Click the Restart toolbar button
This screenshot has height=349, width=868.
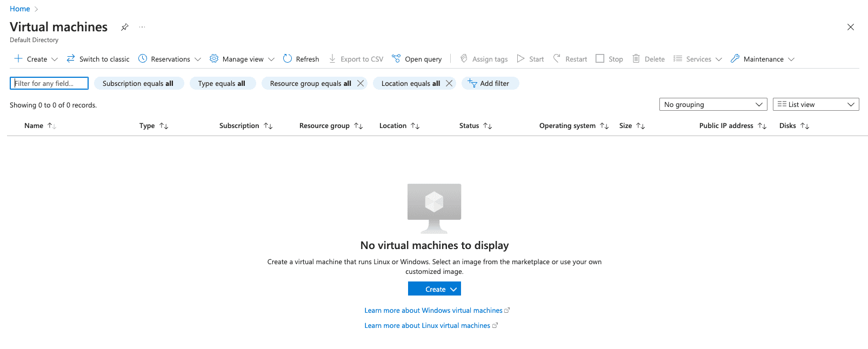(x=570, y=59)
